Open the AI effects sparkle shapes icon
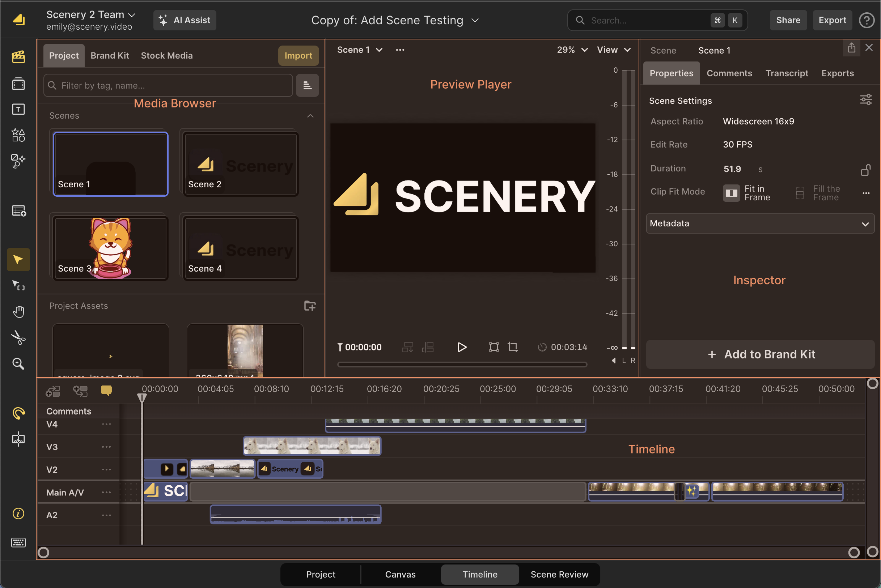Screen dimensions: 881x588 (x=18, y=161)
